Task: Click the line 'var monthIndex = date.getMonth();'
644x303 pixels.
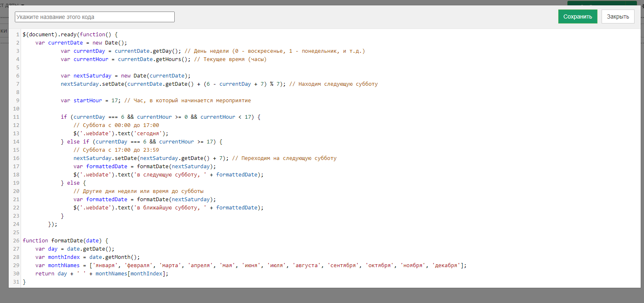Action: point(88,257)
